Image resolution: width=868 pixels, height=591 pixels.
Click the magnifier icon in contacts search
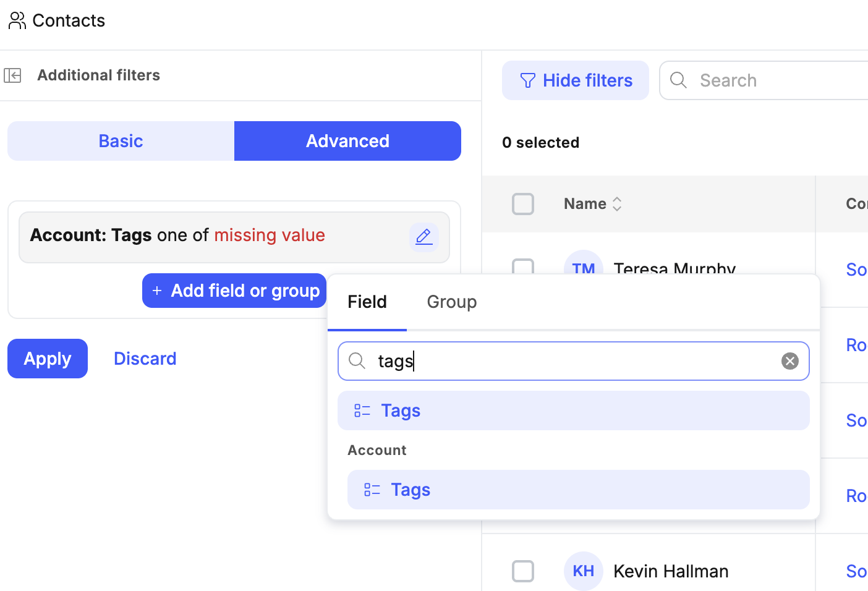point(678,80)
